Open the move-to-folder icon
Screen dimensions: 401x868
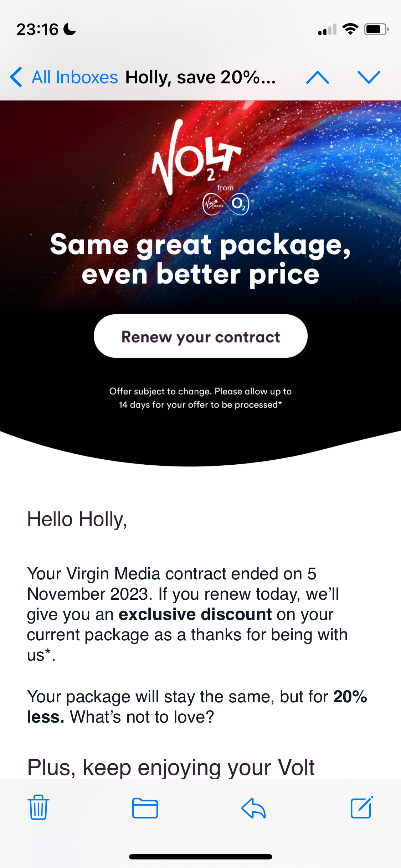click(x=145, y=808)
